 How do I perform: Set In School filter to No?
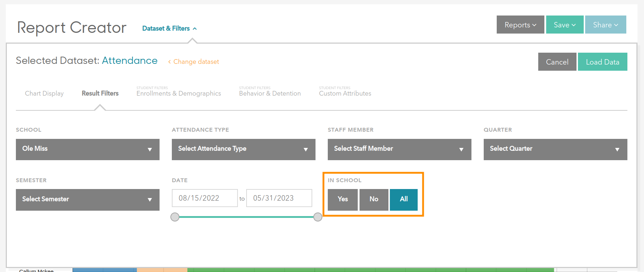[374, 199]
